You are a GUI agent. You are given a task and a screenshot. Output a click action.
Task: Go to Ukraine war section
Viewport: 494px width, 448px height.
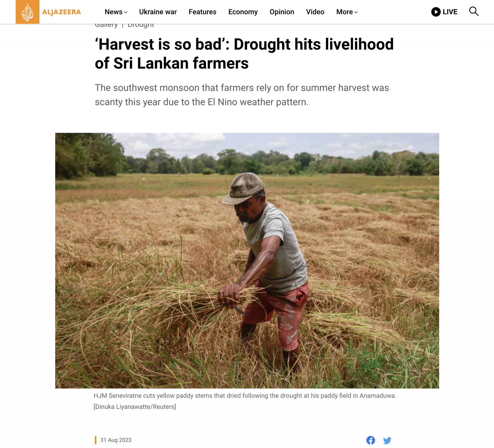click(x=158, y=12)
